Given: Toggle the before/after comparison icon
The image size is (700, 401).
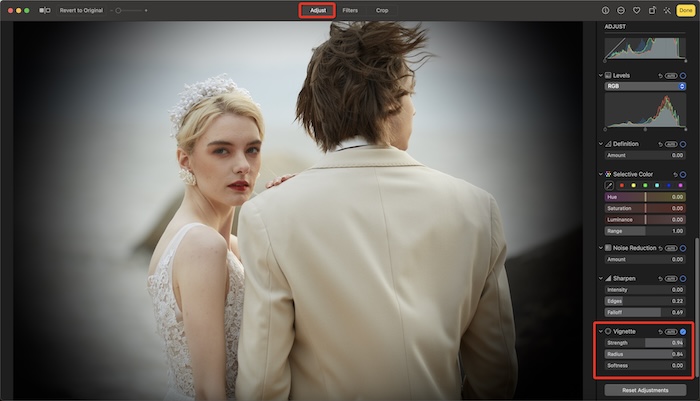Looking at the screenshot, I should 45,10.
